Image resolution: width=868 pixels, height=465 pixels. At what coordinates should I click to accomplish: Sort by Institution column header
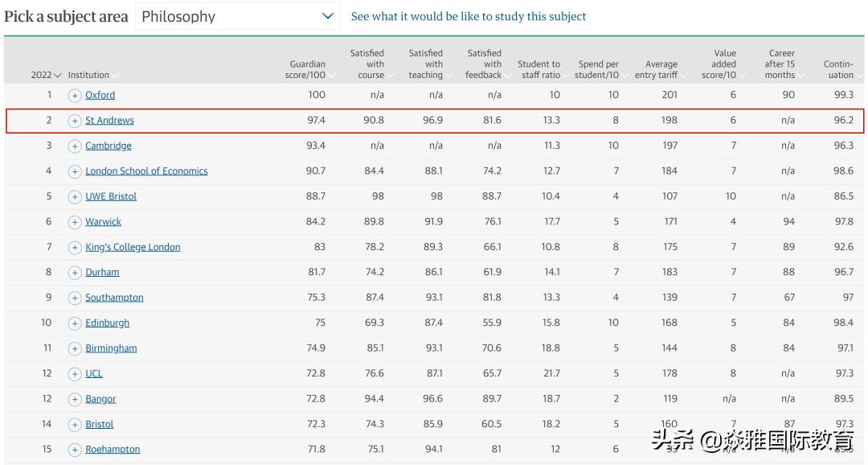(x=92, y=75)
